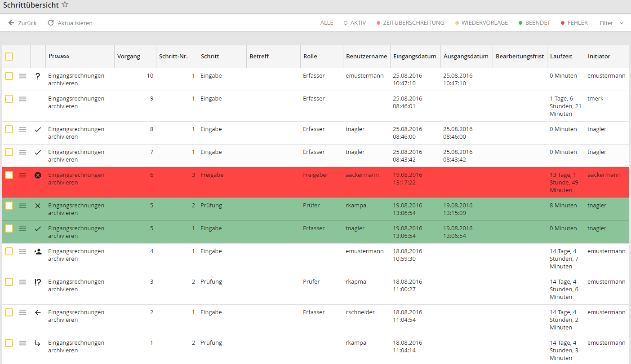This screenshot has height=364, width=631.
Task: Click the left arrow status icon for Vorgang 2
Action: (x=38, y=312)
